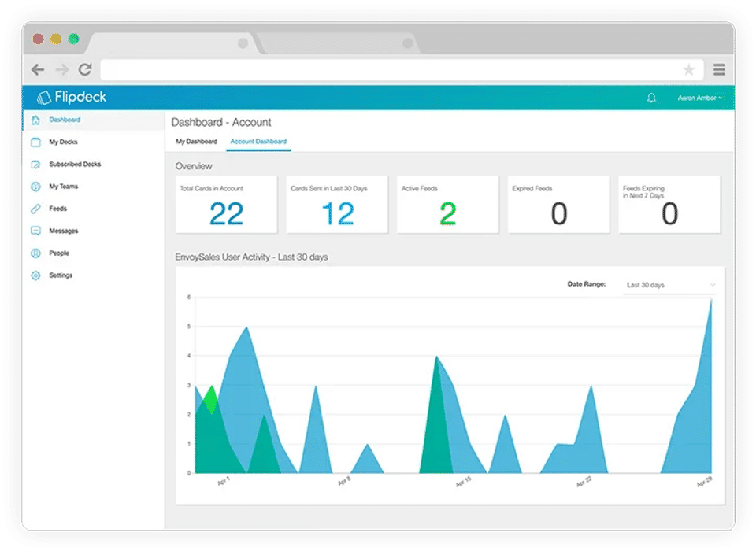Image resolution: width=756 pixels, height=551 pixels.
Task: Reload the page with the refresh icon
Action: (x=85, y=69)
